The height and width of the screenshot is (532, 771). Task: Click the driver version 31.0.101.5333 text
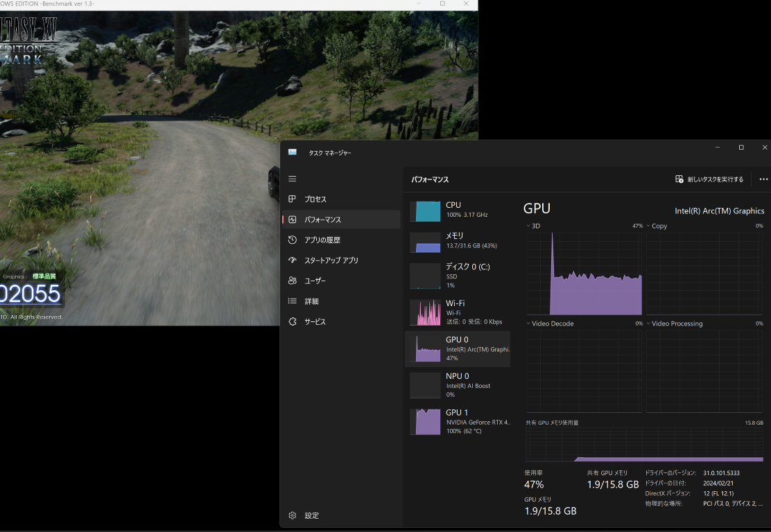[721, 473]
